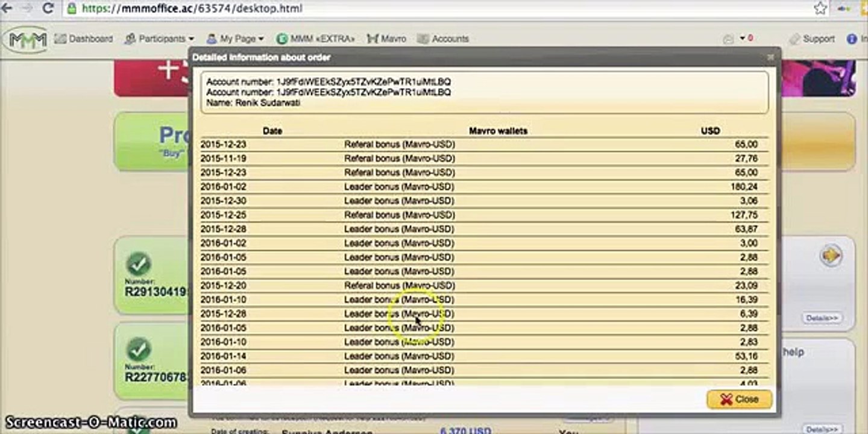Viewport: 868px width, 434px height.
Task: Click the amount "3,06"
Action: (x=749, y=201)
